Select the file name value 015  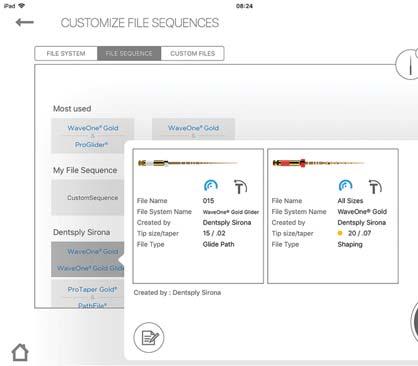click(x=208, y=201)
